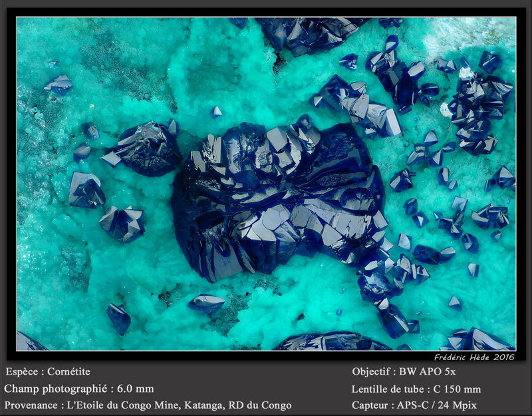Click the 'Objectif : BW APO 5x' text
532x416 pixels.
(404, 371)
